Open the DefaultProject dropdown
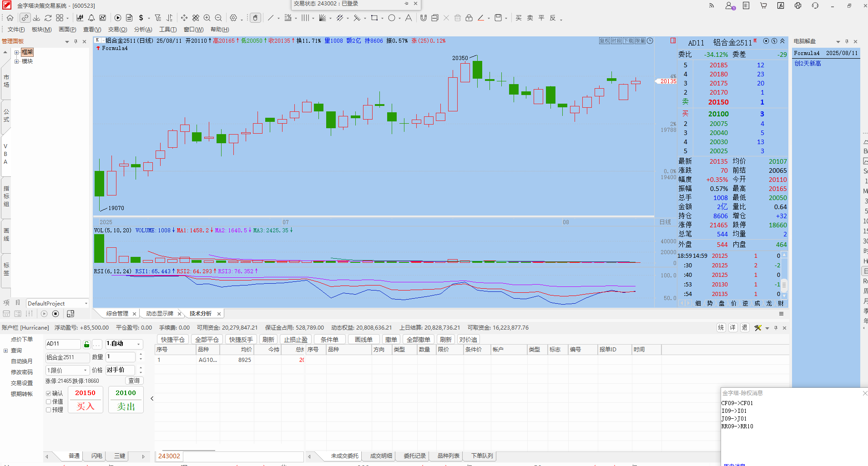The height and width of the screenshot is (466, 868). click(86, 303)
